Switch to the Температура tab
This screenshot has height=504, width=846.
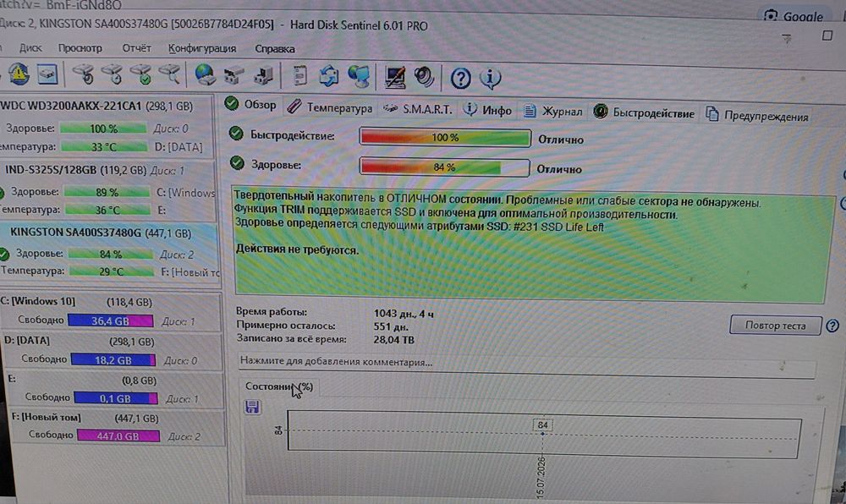point(329,107)
